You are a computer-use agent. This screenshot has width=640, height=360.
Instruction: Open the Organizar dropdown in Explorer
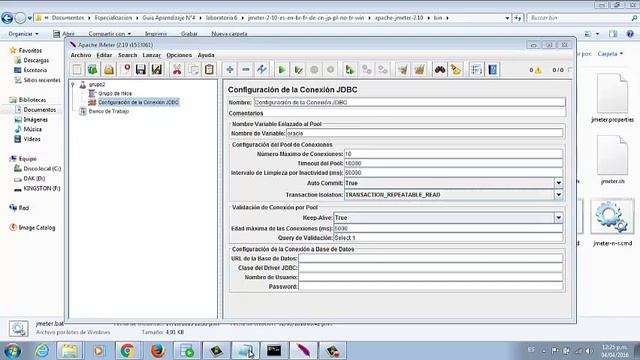coord(23,34)
